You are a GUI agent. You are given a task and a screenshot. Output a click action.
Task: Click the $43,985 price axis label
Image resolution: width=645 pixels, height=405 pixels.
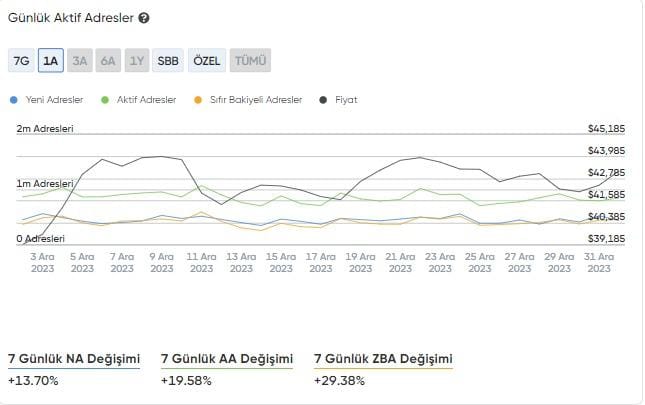pos(605,151)
